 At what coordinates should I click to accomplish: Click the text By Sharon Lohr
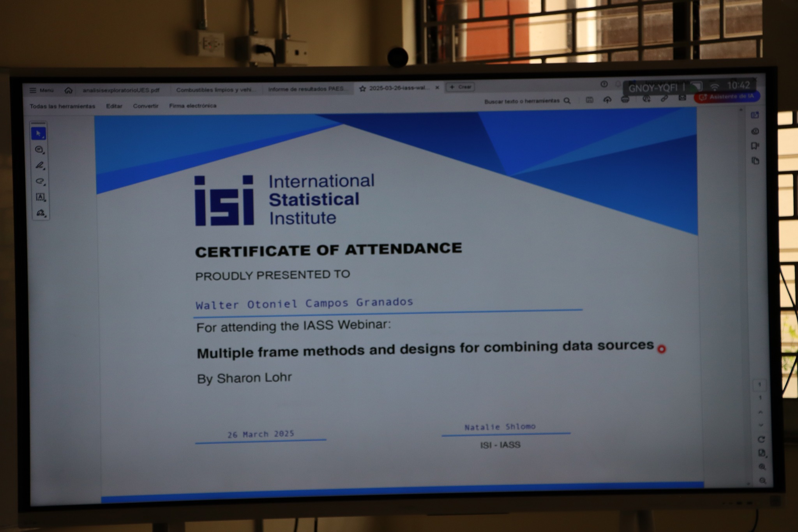click(x=244, y=378)
